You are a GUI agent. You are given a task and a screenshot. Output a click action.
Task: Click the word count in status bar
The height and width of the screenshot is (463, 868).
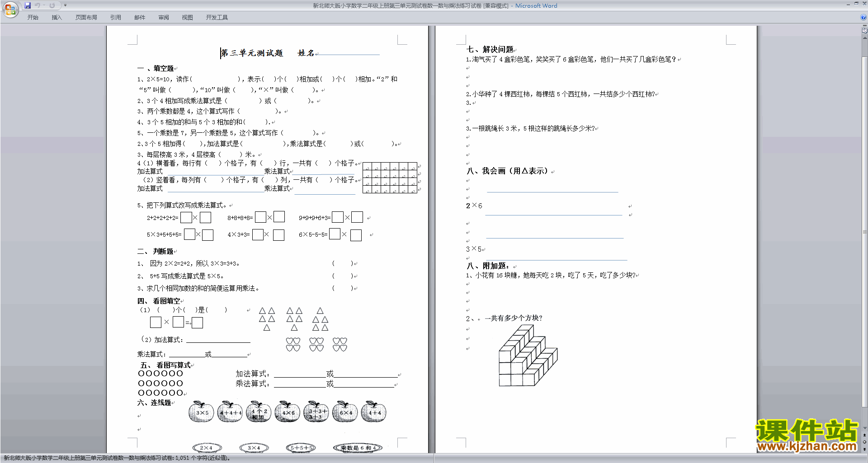(117, 458)
